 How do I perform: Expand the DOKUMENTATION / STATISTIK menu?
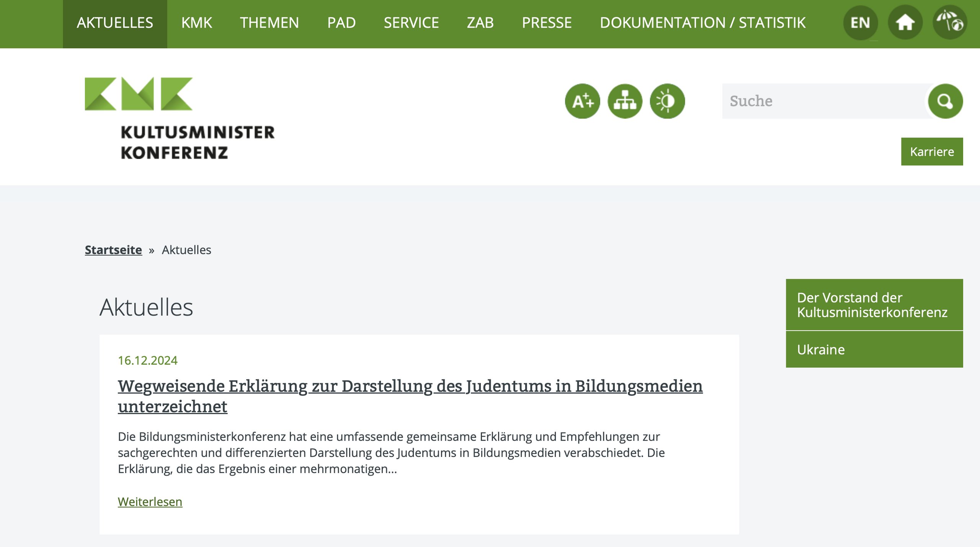coord(702,23)
